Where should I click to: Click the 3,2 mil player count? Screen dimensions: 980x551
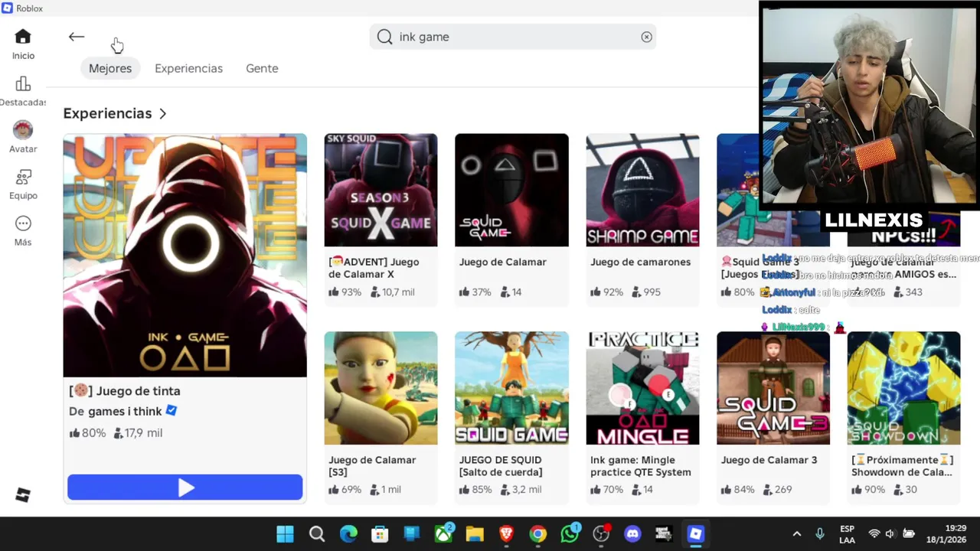pos(521,490)
